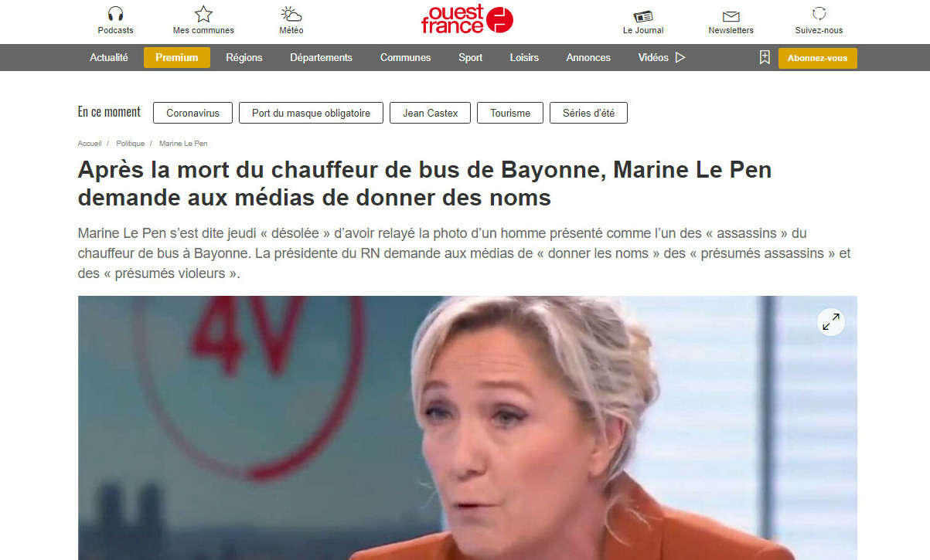Image resolution: width=930 pixels, height=560 pixels.
Task: Open the Actualité menu item
Action: pyautogui.click(x=109, y=58)
